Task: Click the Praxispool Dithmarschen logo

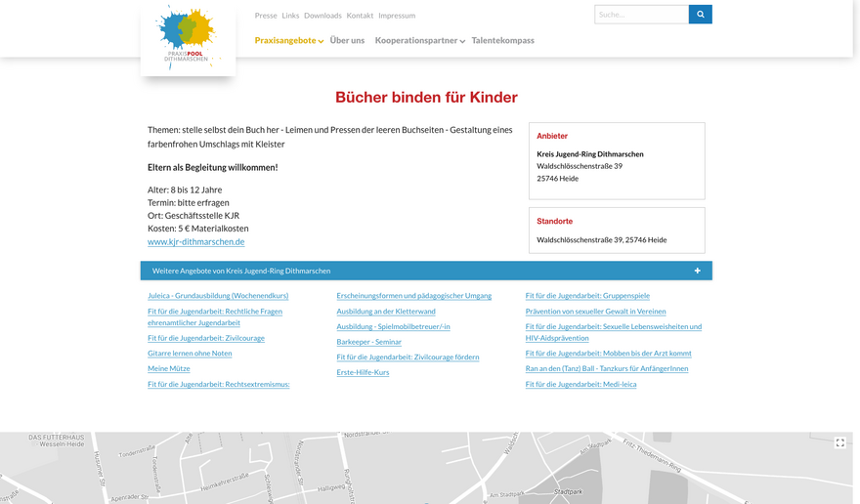Action: point(188,37)
